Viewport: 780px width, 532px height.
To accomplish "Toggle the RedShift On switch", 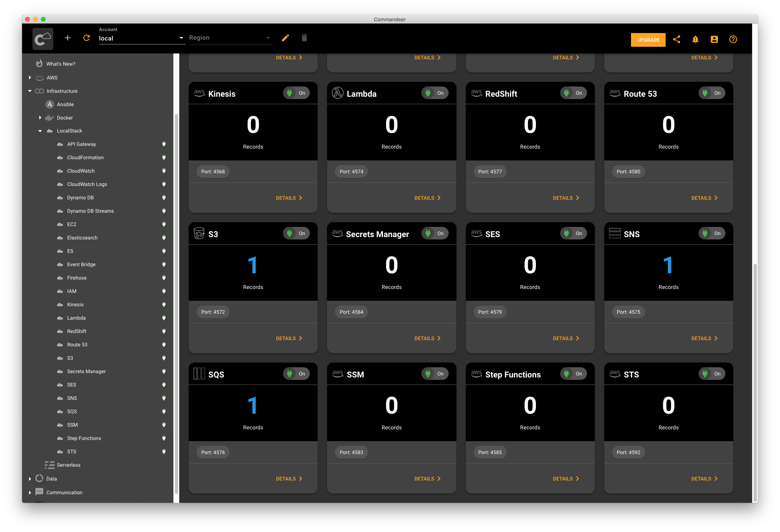I will click(574, 93).
